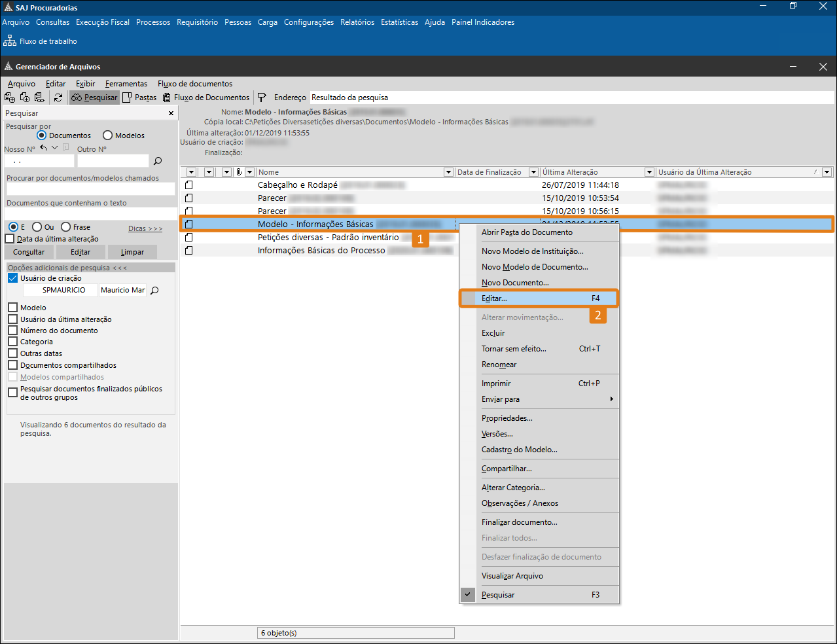Image resolution: width=837 pixels, height=644 pixels.
Task: Enable the Documentos compartilhados checkbox
Action: tap(12, 365)
